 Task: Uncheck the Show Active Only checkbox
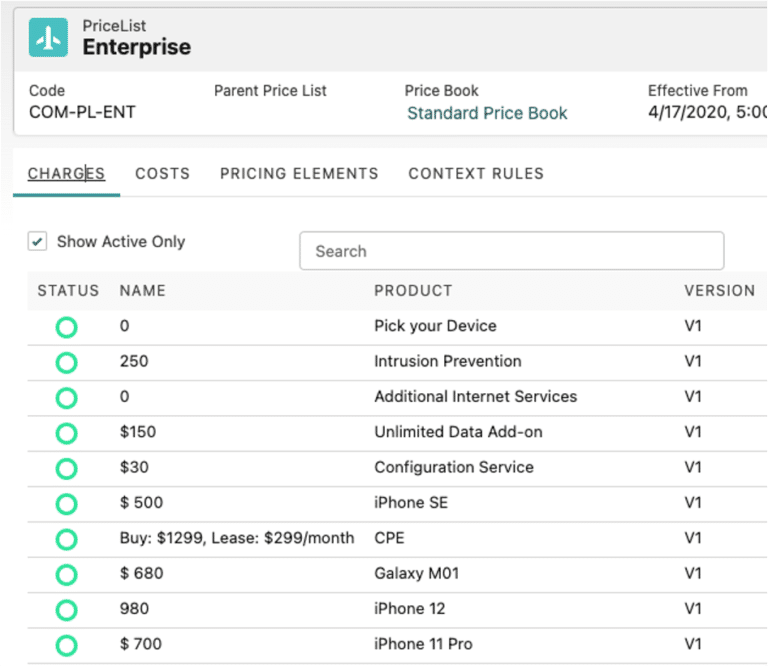(x=37, y=241)
